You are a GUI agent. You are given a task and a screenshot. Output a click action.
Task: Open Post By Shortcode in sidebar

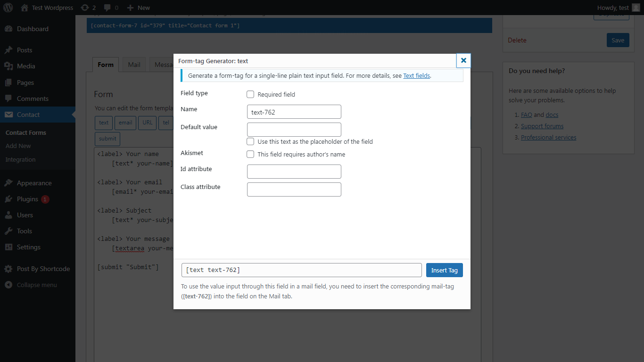38,269
